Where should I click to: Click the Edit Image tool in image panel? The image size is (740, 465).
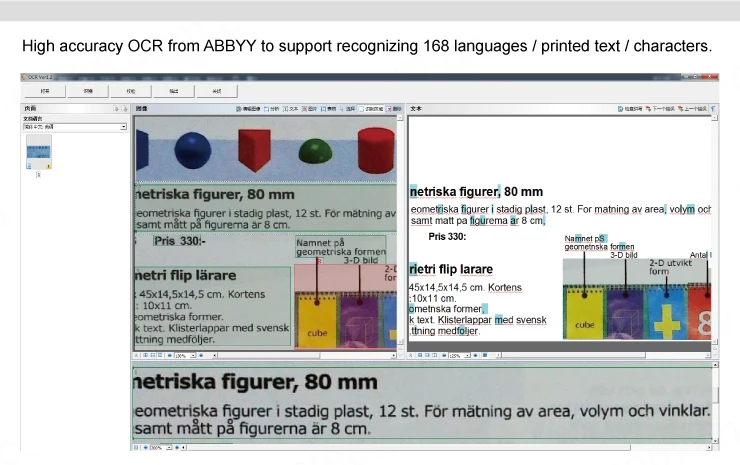pos(248,109)
